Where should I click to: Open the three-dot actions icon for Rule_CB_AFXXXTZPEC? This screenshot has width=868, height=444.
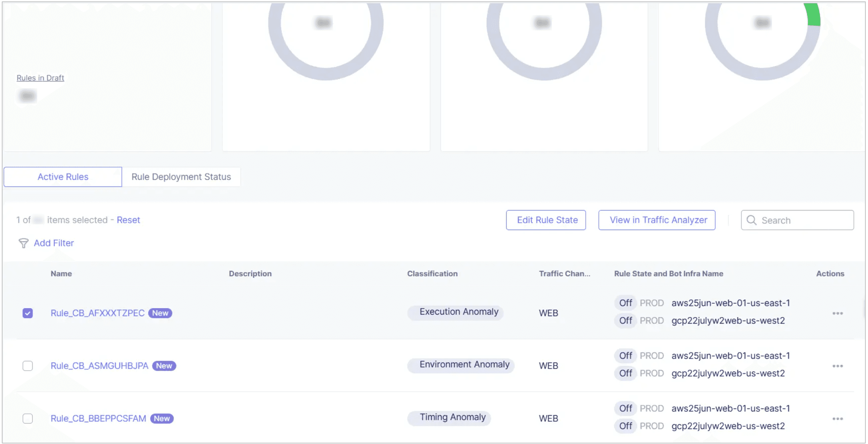pyautogui.click(x=838, y=313)
